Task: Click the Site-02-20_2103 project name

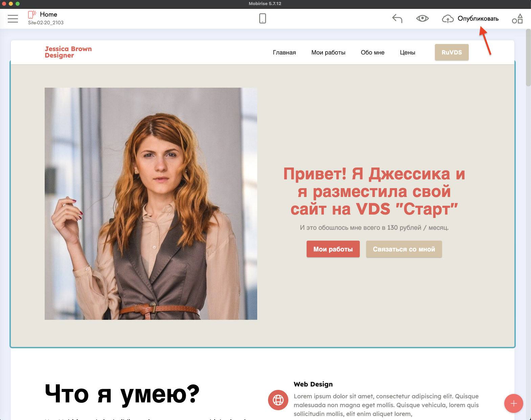Action: (x=46, y=23)
